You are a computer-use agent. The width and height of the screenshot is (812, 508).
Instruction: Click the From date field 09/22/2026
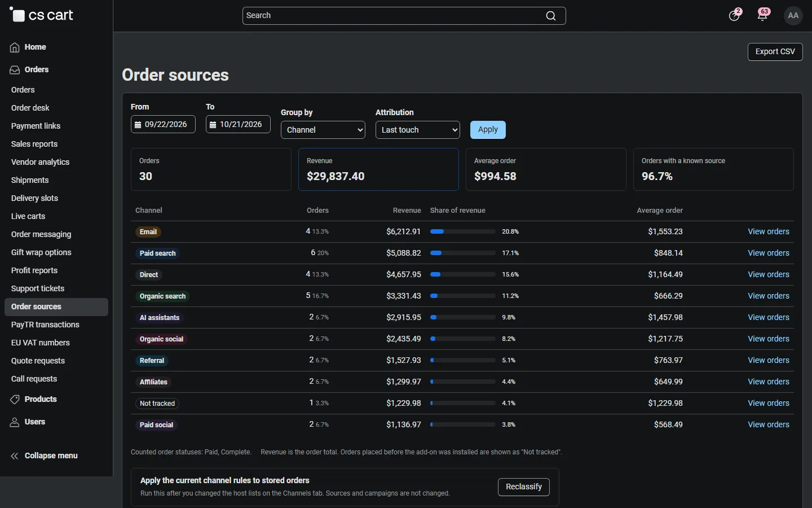(x=163, y=125)
